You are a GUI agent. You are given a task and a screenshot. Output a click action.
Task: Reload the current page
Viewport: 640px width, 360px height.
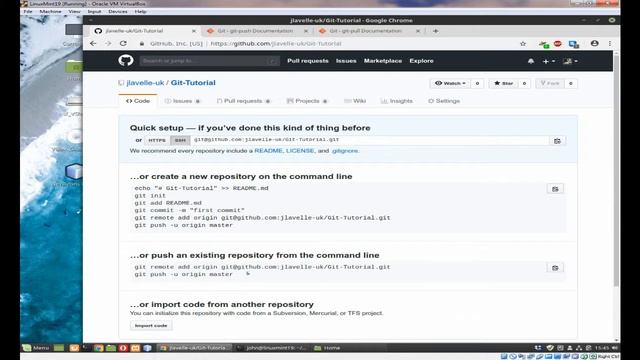pyautogui.click(x=123, y=43)
